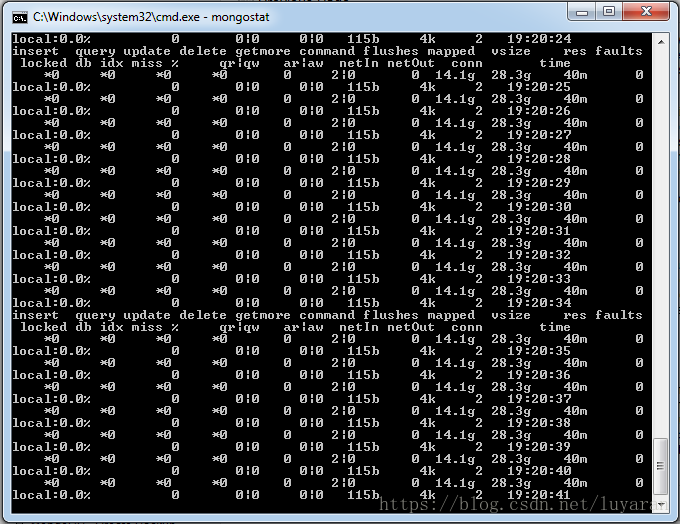
Task: Click the timestamp 19:20:28
Action: 539,159
